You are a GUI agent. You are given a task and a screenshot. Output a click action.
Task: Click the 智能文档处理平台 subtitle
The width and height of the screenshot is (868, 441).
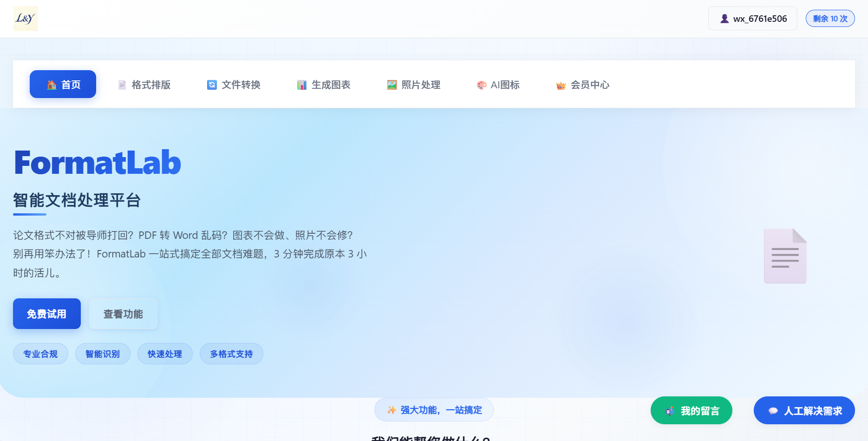[x=77, y=200]
